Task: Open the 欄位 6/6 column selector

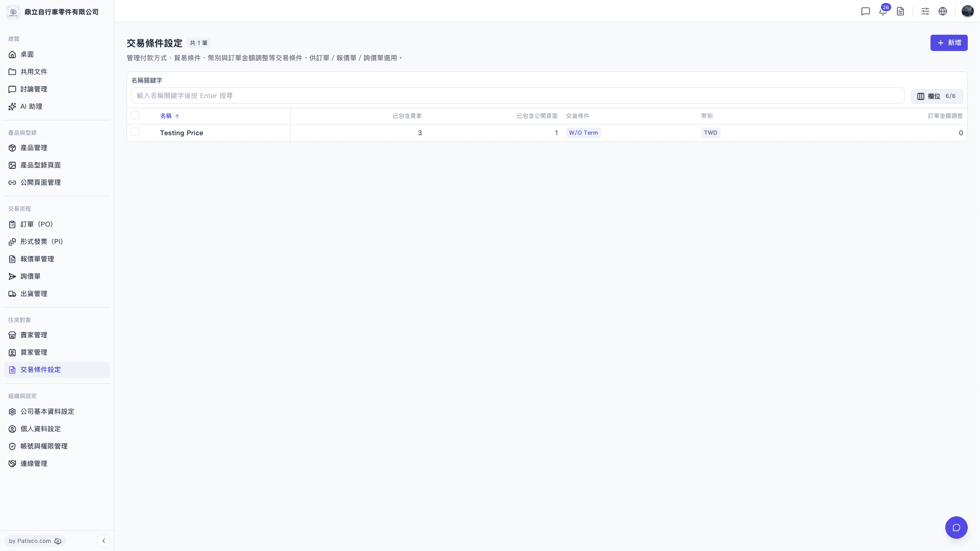Action: [x=937, y=96]
